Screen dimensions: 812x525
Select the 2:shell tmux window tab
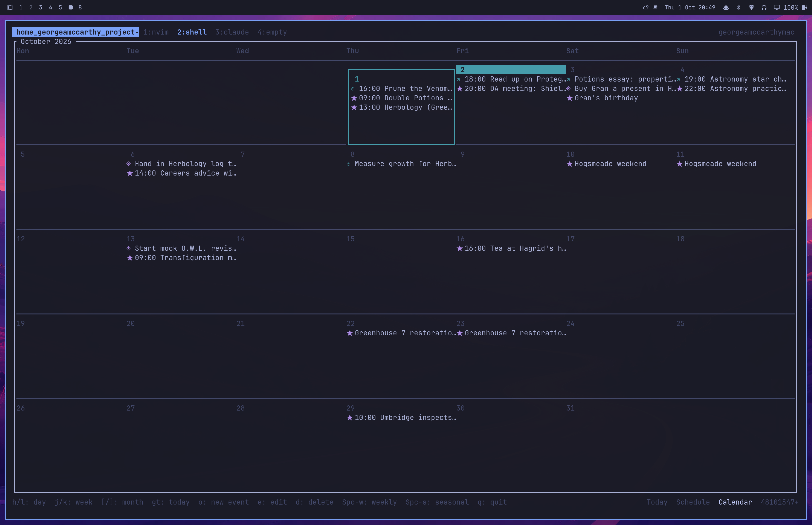192,32
